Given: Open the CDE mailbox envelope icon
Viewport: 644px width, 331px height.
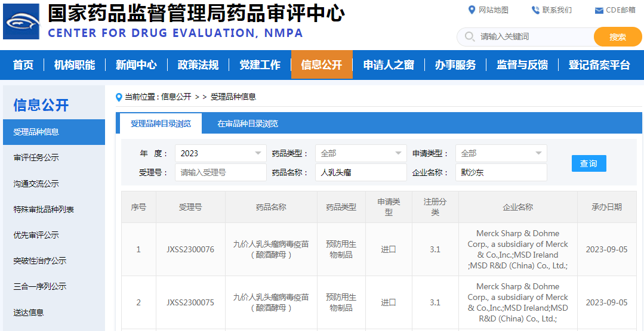Looking at the screenshot, I should click(599, 10).
